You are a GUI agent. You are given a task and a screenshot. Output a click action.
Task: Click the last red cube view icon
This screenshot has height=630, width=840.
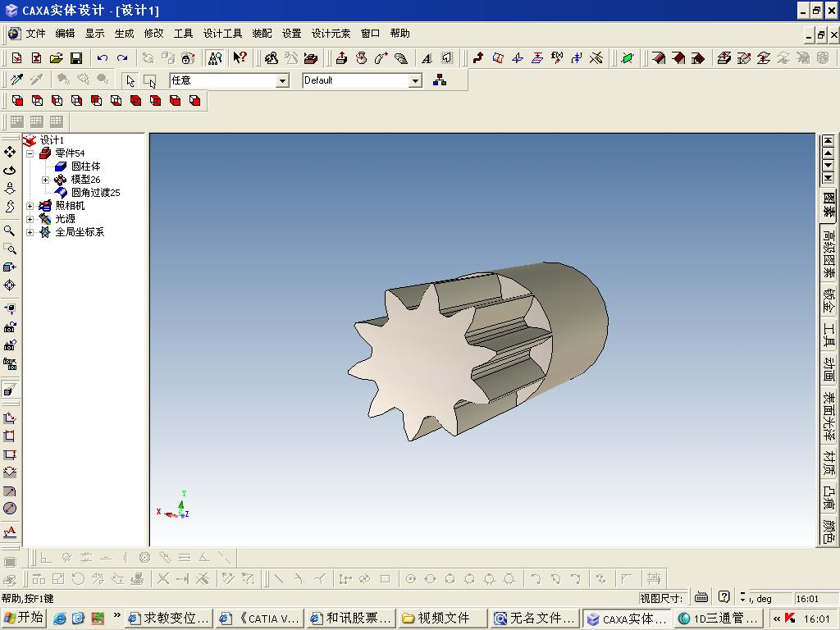[195, 101]
